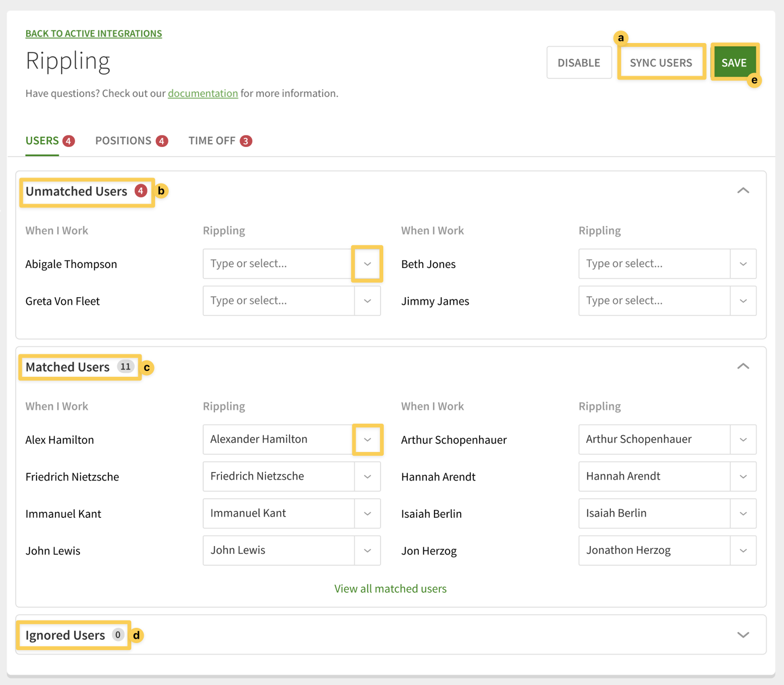
Task: Open the Jonathon Herzog match dropdown
Action: click(x=743, y=551)
